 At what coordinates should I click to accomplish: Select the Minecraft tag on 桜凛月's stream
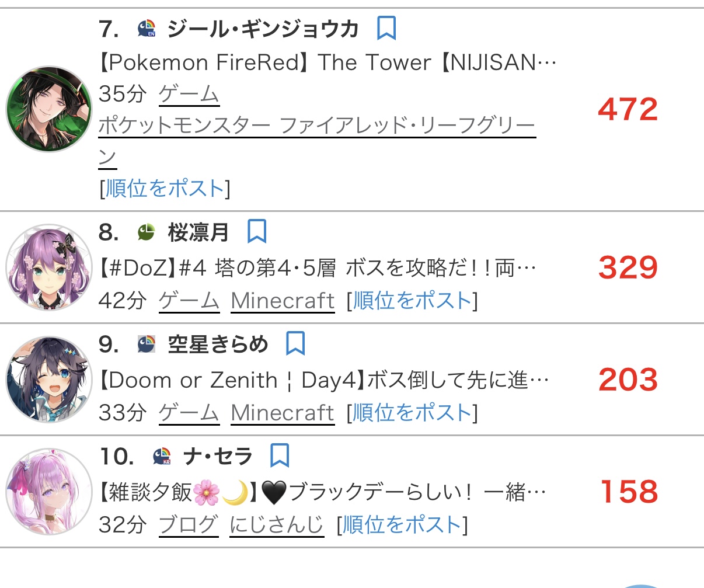[283, 301]
